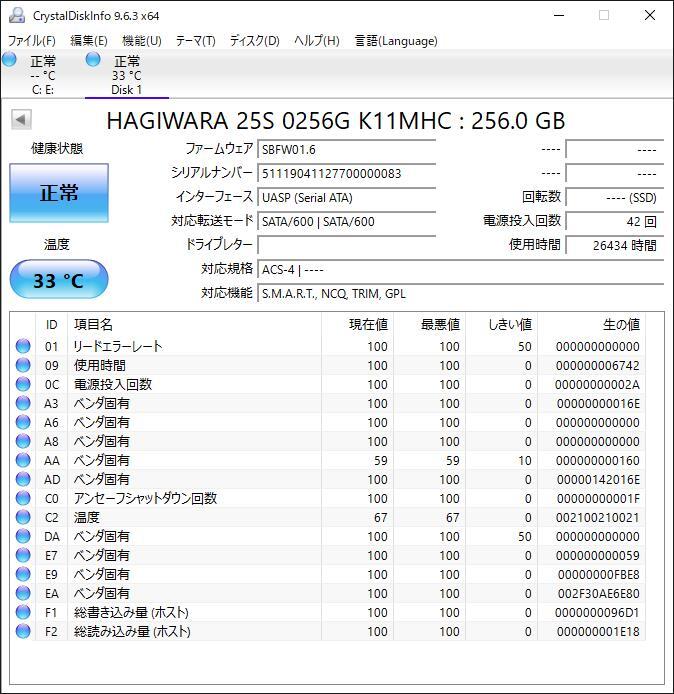Click the CrystalDiskInfo app icon in title bar

(17, 15)
